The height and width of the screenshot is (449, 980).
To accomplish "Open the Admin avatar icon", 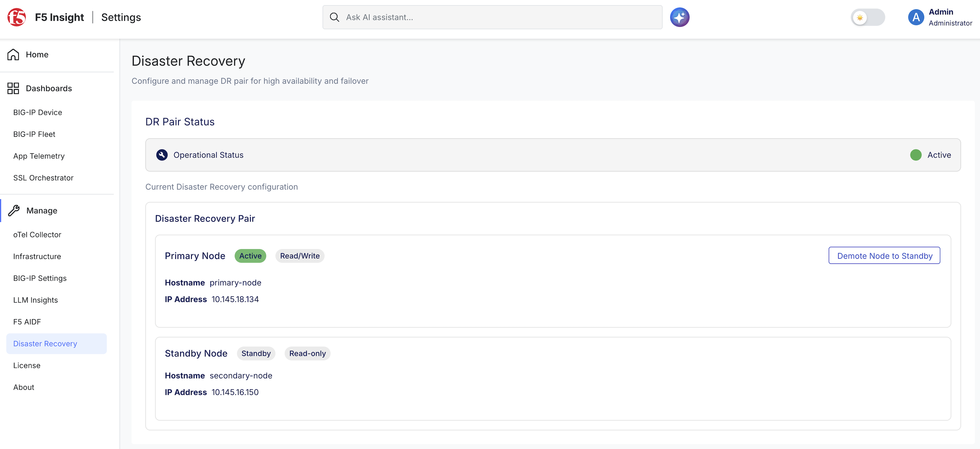I will 916,17.
